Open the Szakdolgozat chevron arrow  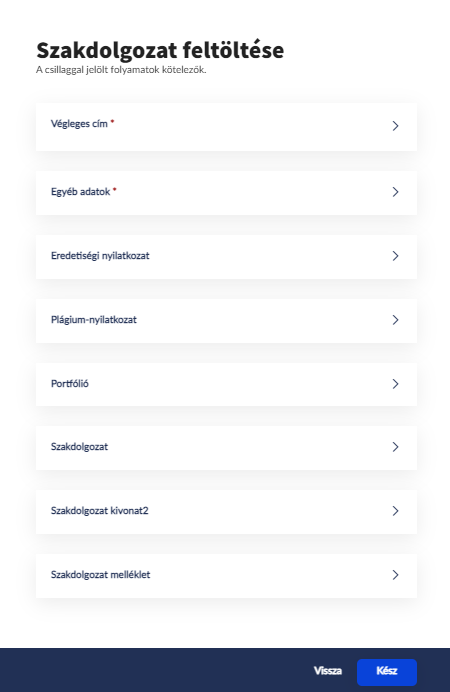[395, 447]
